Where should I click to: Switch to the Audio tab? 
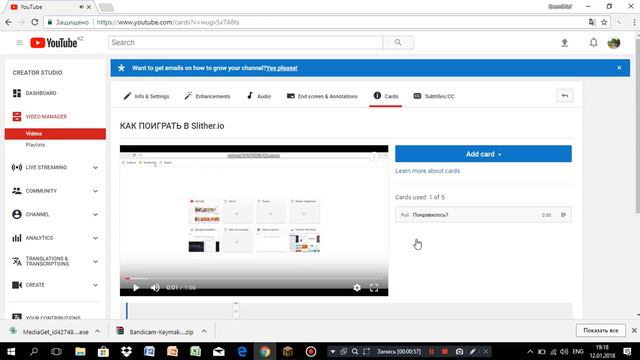(x=259, y=96)
